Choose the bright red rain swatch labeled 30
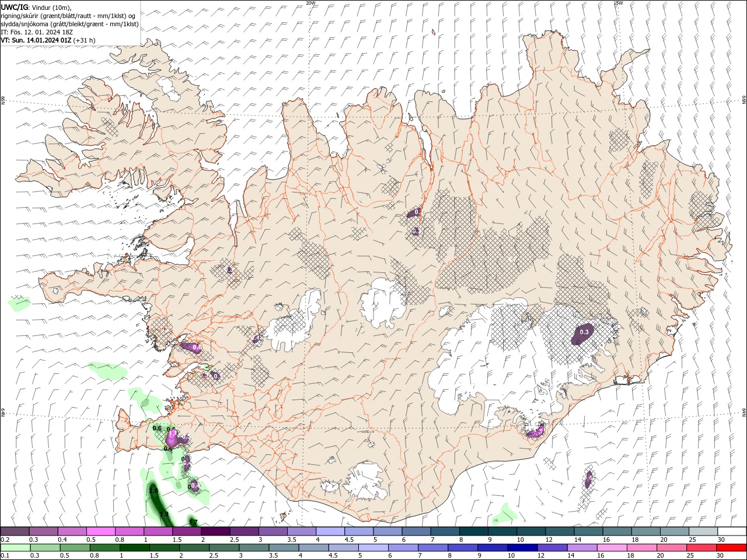Image resolution: width=747 pixels, height=560 pixels. (732, 548)
